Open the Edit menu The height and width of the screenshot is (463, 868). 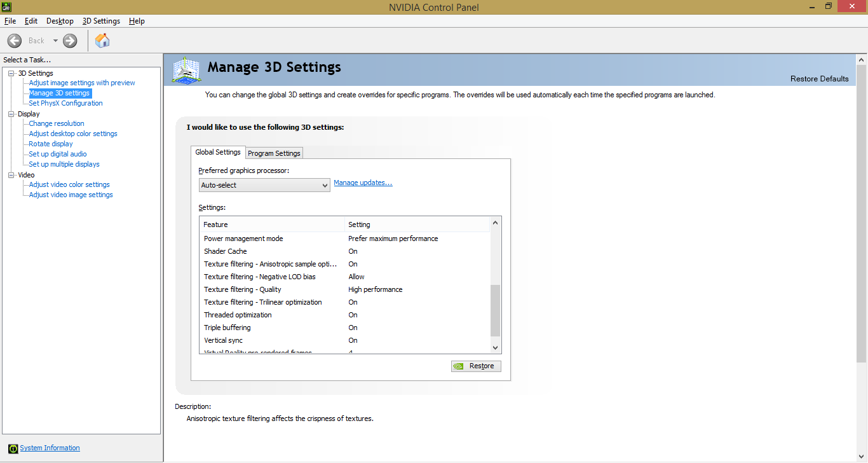(x=31, y=21)
